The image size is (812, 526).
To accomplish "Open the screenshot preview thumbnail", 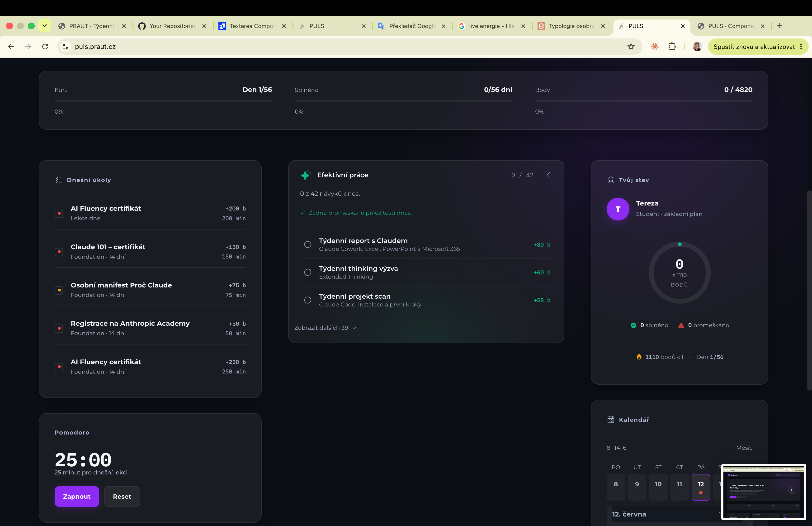I will tap(764, 492).
